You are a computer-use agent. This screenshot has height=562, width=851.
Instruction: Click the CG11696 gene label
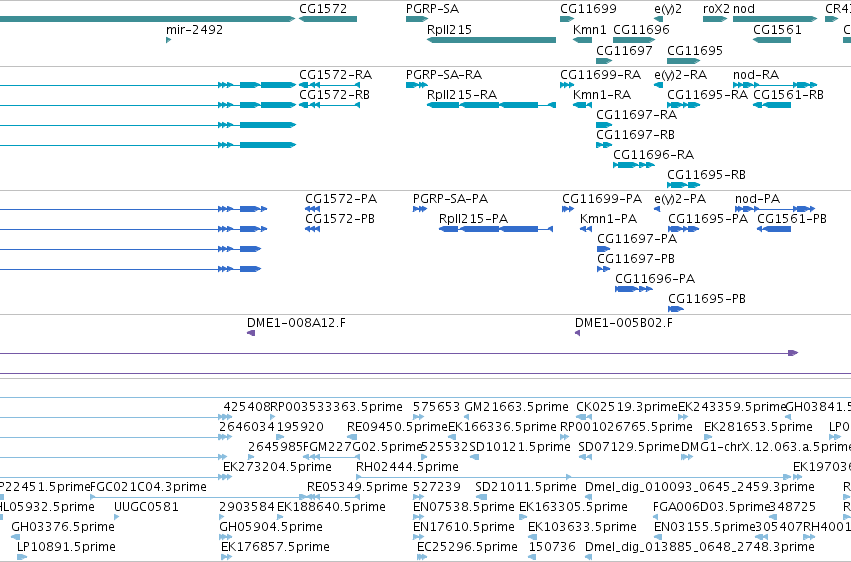(641, 29)
